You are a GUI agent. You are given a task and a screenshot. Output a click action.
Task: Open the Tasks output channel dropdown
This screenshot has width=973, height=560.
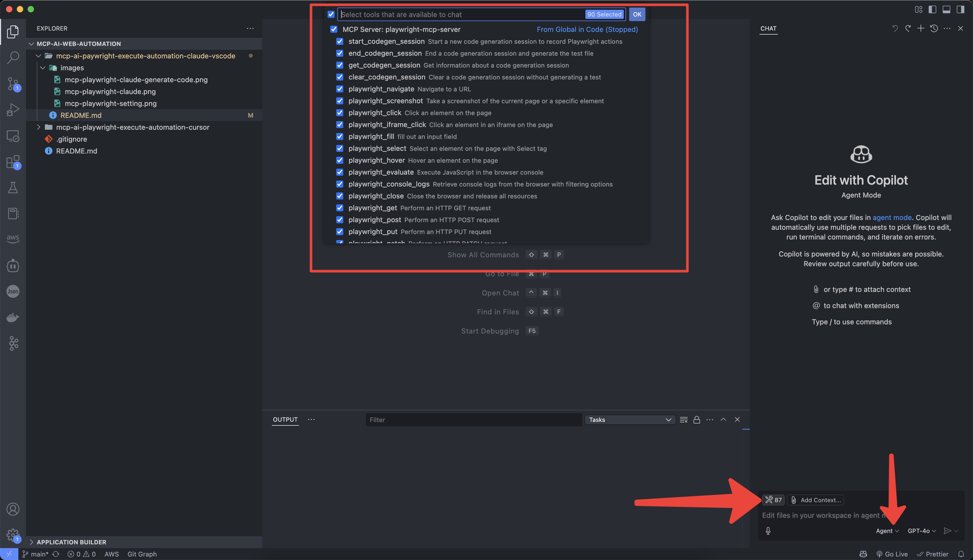pos(629,420)
